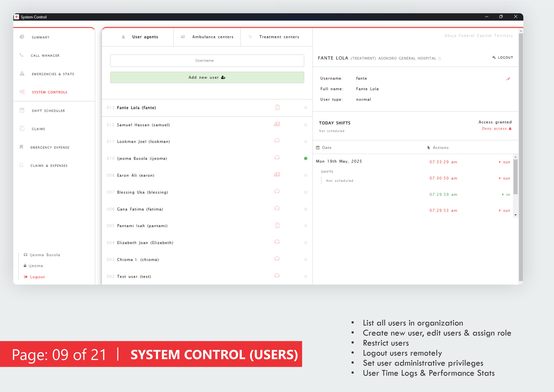Click the Deny access link
This screenshot has width=554, height=392.
497,129
